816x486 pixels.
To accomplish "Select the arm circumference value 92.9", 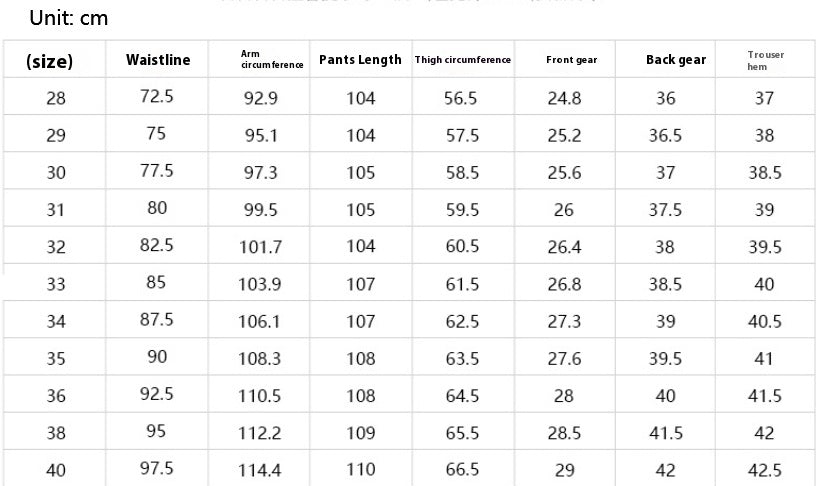I will [x=260, y=98].
